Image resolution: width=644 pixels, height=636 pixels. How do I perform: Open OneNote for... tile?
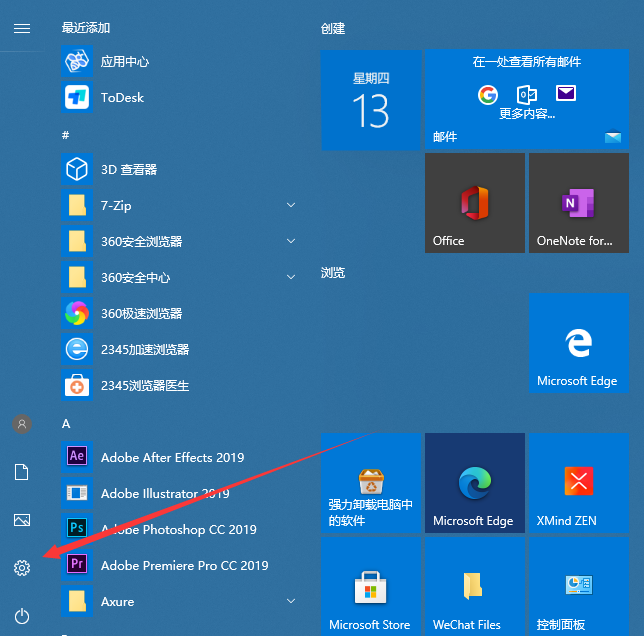(579, 203)
